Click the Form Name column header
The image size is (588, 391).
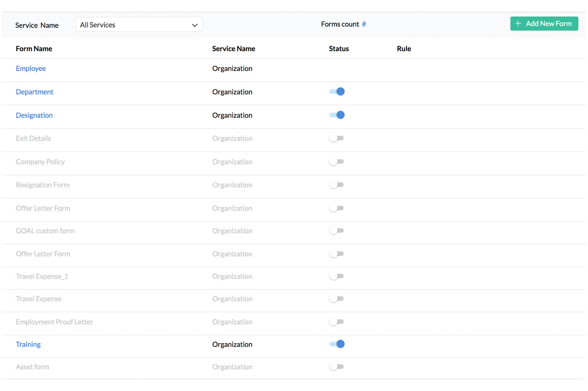point(34,48)
